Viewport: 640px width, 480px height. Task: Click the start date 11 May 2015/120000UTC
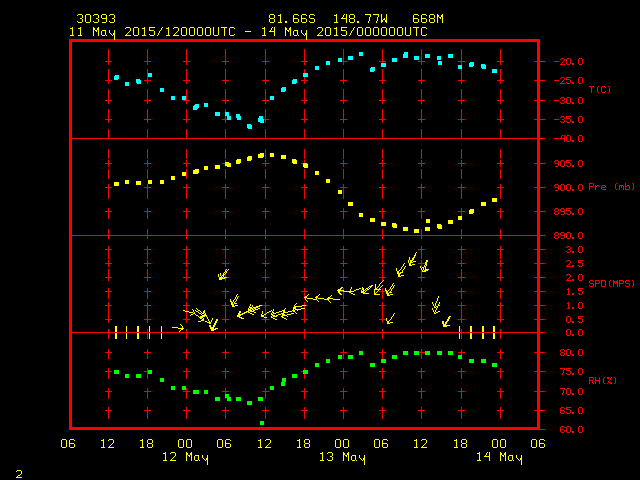tap(152, 32)
